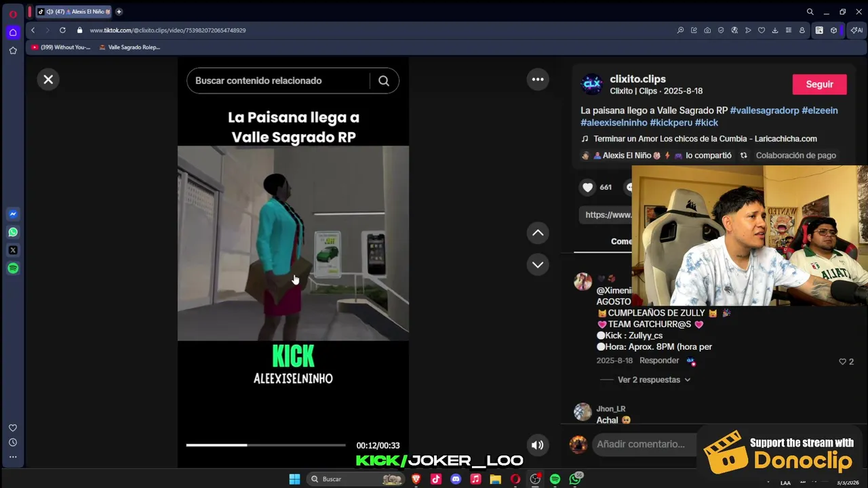Open File Explorer from taskbar
The width and height of the screenshot is (868, 488).
pyautogui.click(x=496, y=479)
